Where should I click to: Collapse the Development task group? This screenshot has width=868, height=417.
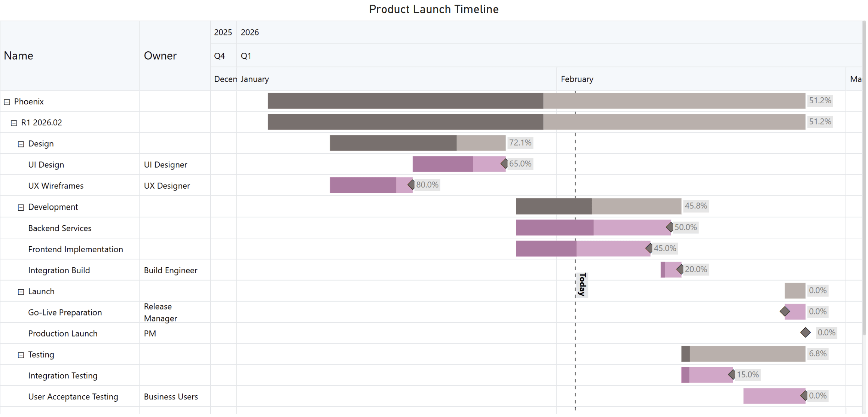point(21,207)
